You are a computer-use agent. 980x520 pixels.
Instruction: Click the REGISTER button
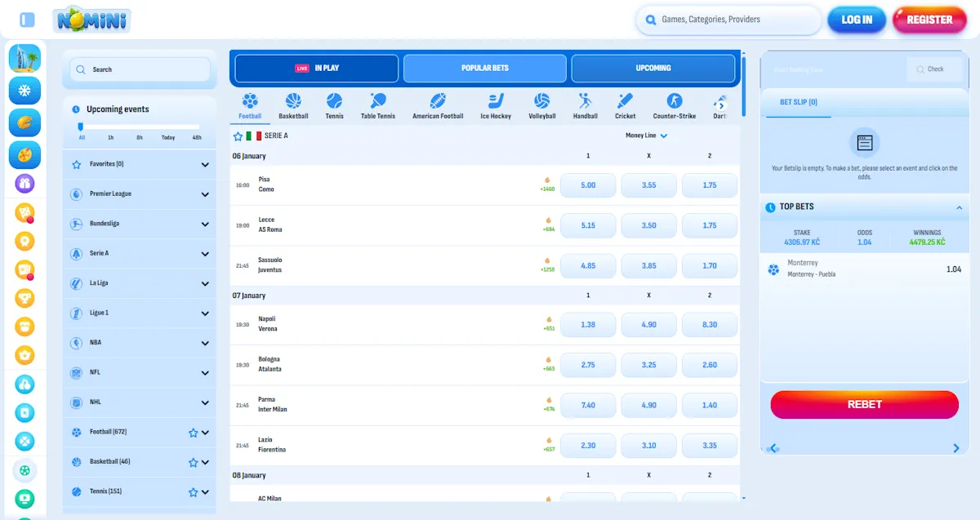[x=929, y=19]
